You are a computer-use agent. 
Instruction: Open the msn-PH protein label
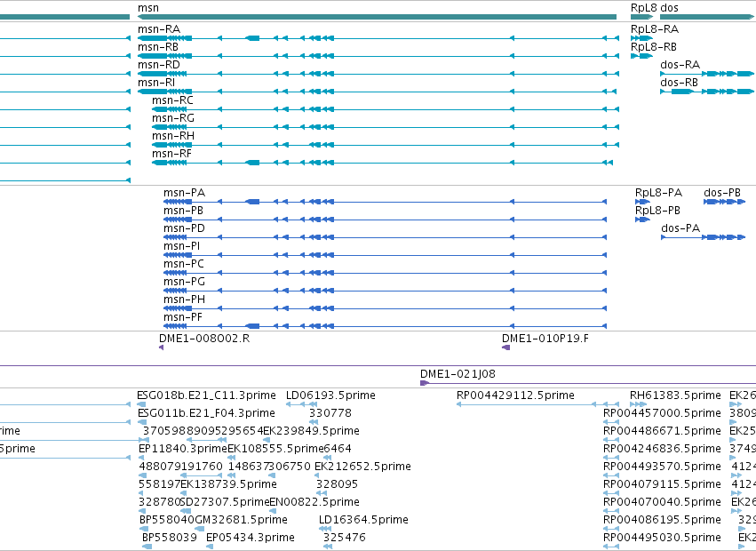[x=184, y=299]
